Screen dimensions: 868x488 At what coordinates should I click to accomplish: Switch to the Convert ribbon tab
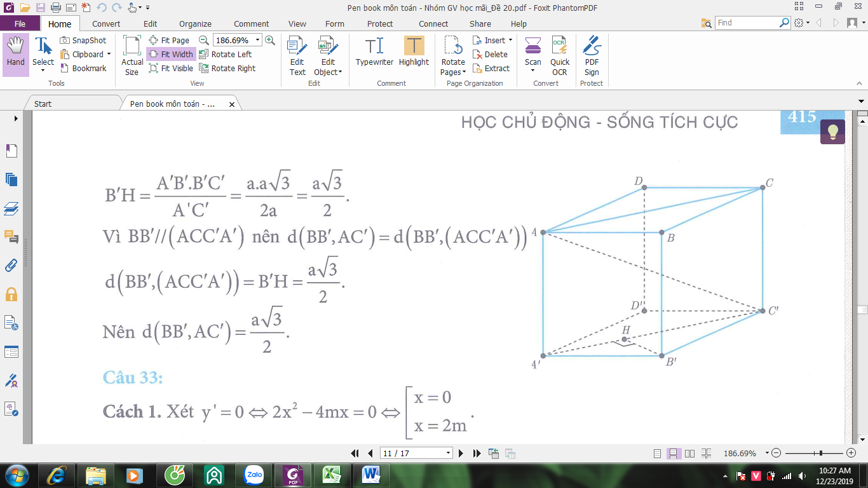coord(106,24)
